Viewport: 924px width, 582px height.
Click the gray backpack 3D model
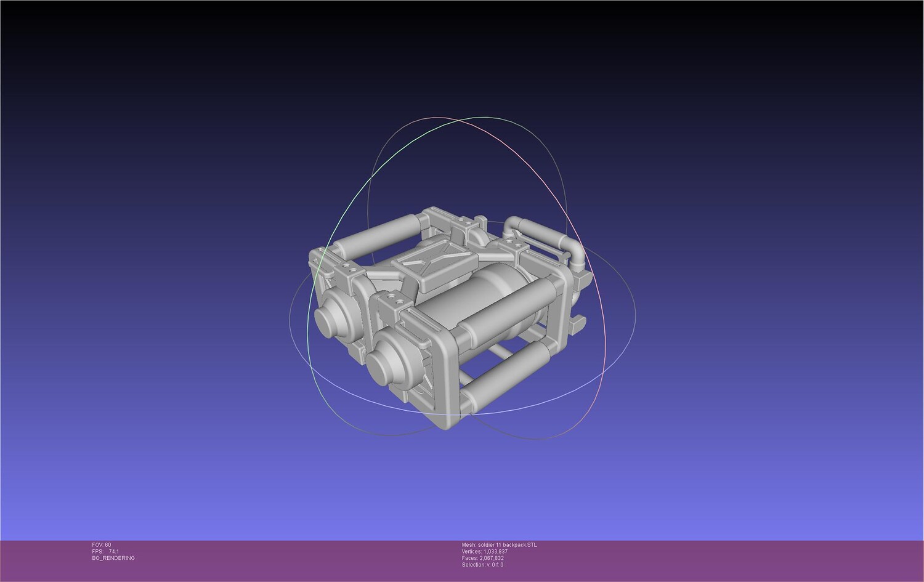(449, 317)
